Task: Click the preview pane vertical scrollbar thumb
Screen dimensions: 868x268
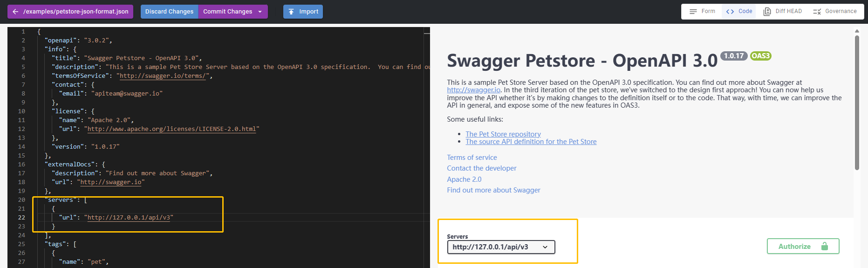Action: tap(857, 103)
